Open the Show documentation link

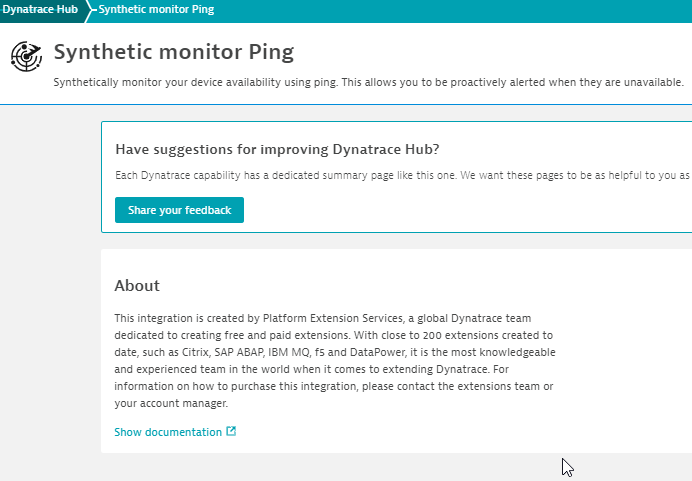[168, 432]
